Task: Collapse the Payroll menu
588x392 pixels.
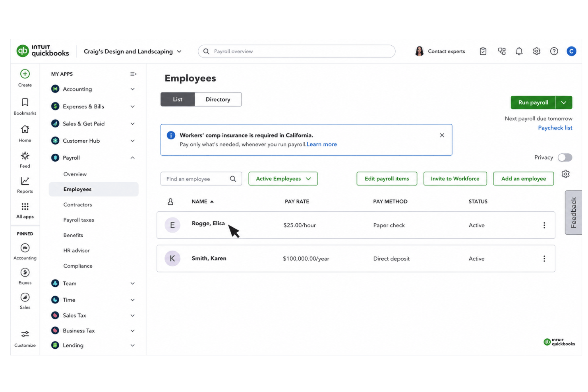Action: (133, 158)
